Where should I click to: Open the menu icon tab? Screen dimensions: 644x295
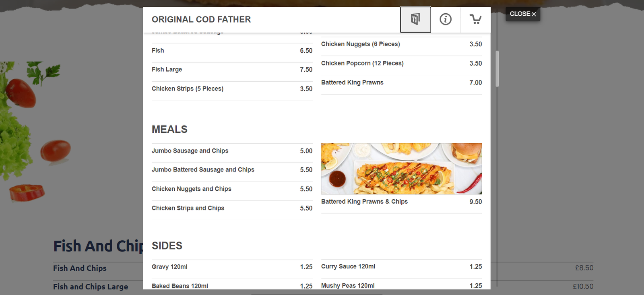415,19
